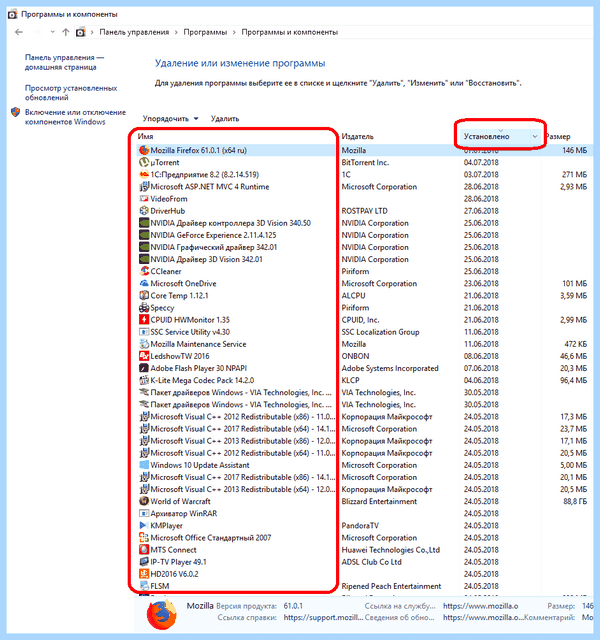This screenshot has height=640, width=600.
Task: Sort by the Издатель column header
Action: (x=358, y=136)
